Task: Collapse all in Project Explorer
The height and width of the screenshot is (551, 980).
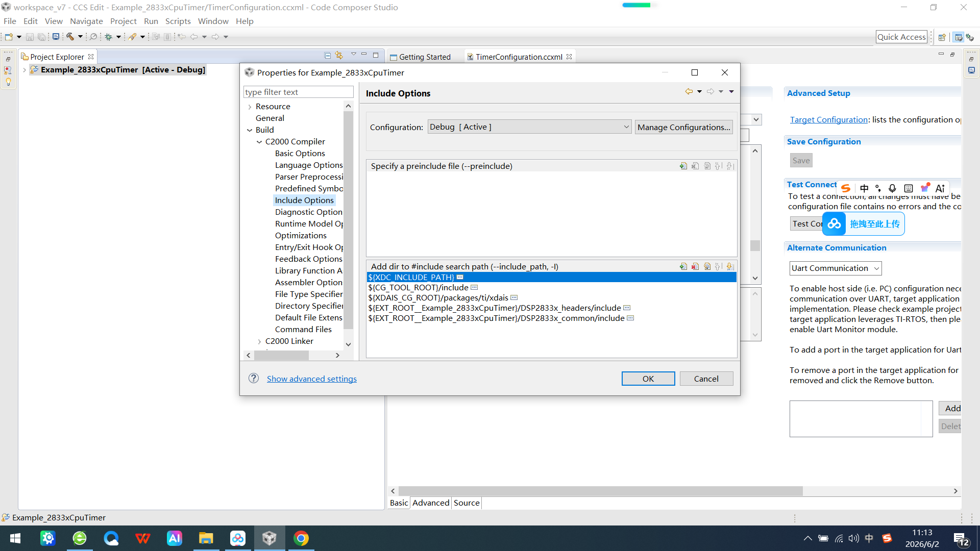Action: pyautogui.click(x=328, y=56)
